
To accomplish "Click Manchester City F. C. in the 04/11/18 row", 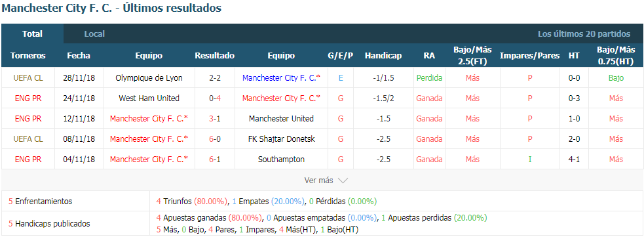I will tap(149, 160).
